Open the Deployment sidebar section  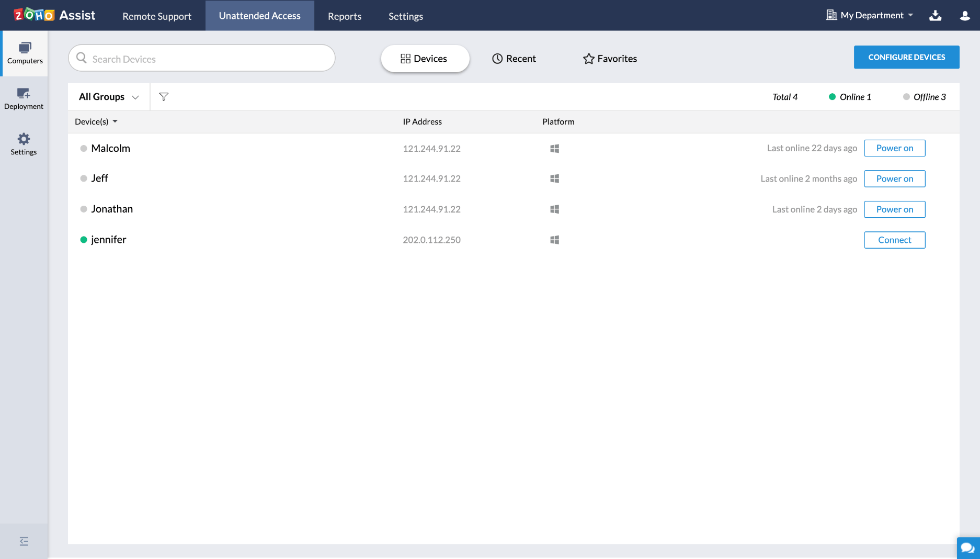tap(24, 99)
